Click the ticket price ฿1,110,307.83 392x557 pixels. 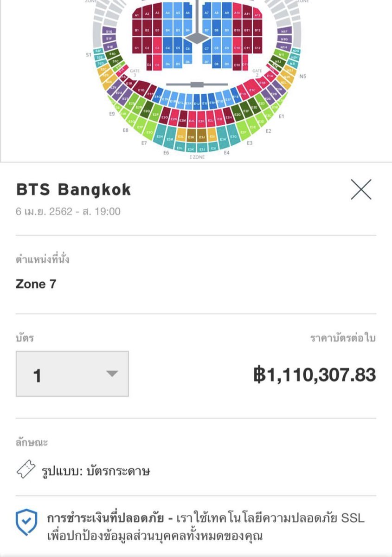pyautogui.click(x=315, y=374)
